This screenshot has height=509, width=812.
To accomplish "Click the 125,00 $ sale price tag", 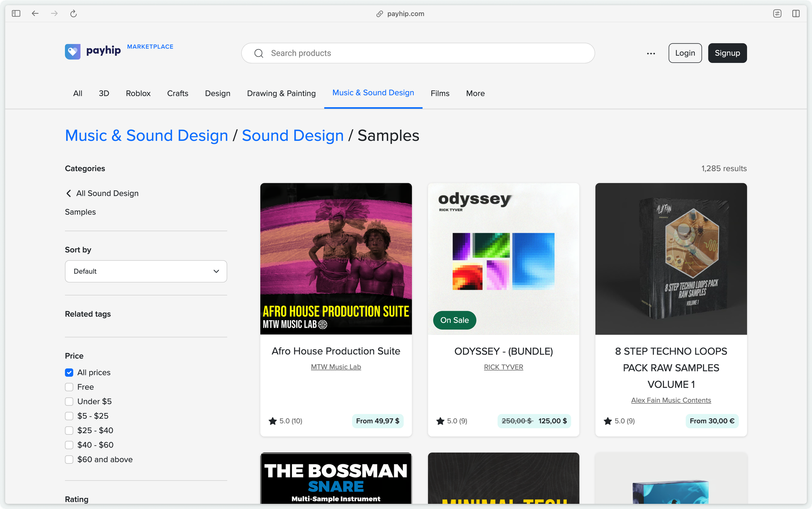I will point(553,421).
